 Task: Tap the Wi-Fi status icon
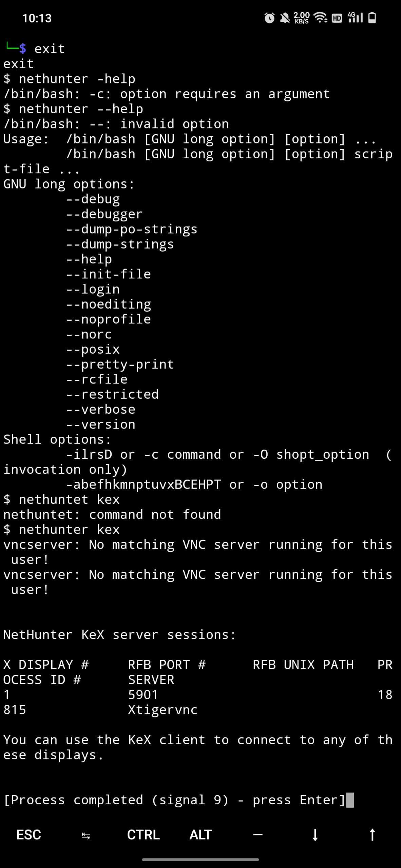(320, 18)
